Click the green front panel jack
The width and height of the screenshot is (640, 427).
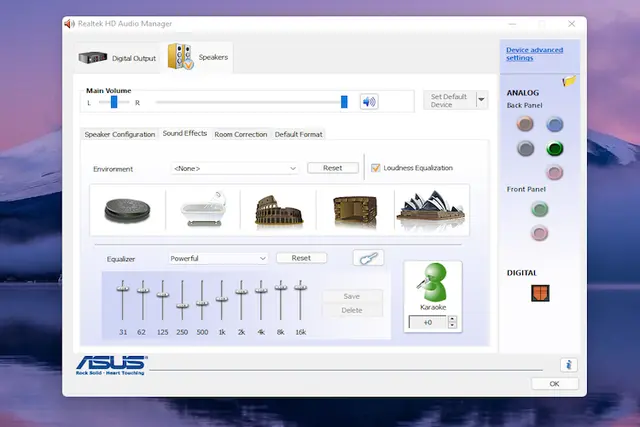click(540, 209)
